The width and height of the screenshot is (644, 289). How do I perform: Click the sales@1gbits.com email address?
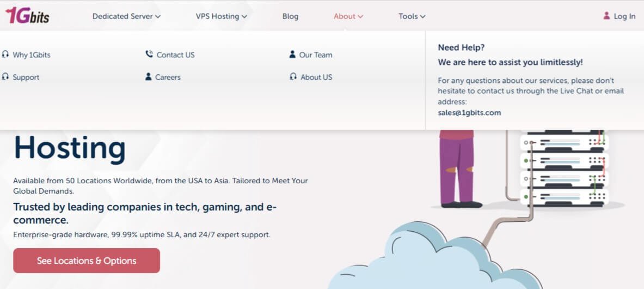click(469, 112)
